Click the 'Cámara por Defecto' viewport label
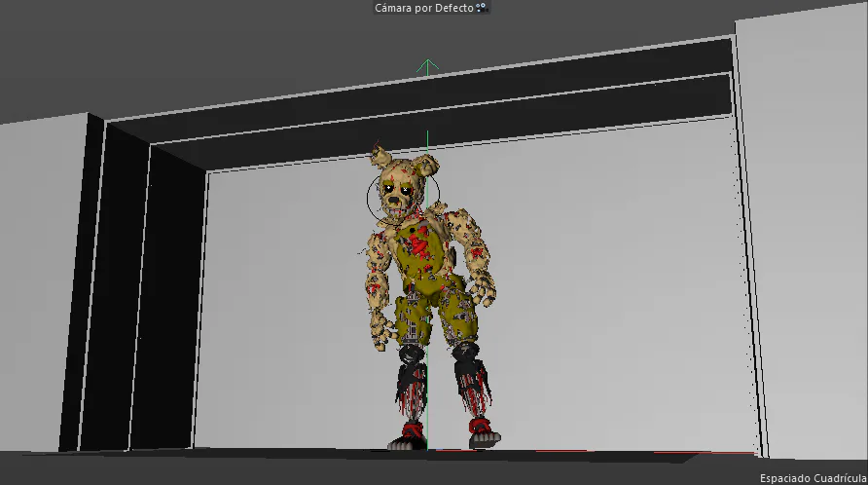The image size is (868, 485). (x=424, y=8)
